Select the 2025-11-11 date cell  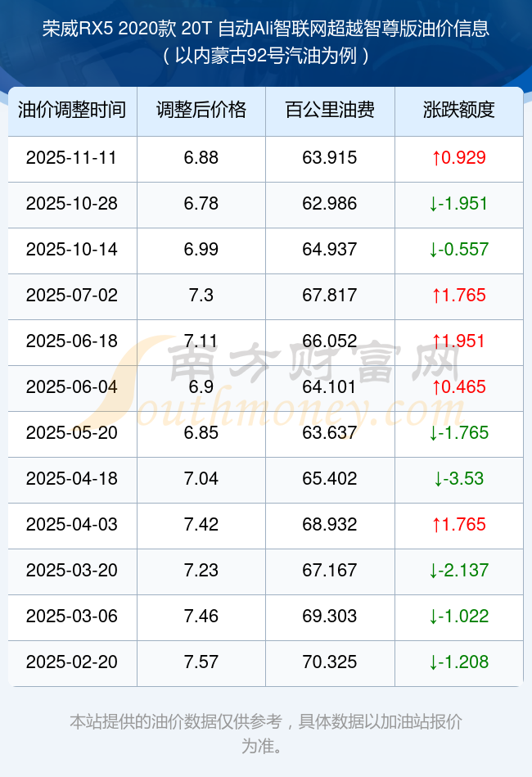pos(72,157)
